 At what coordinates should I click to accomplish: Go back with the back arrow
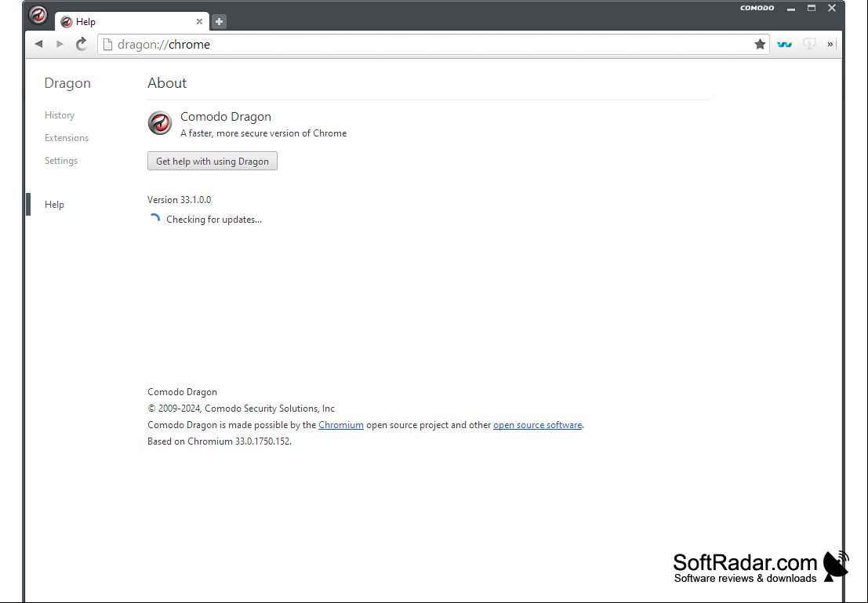click(x=38, y=44)
